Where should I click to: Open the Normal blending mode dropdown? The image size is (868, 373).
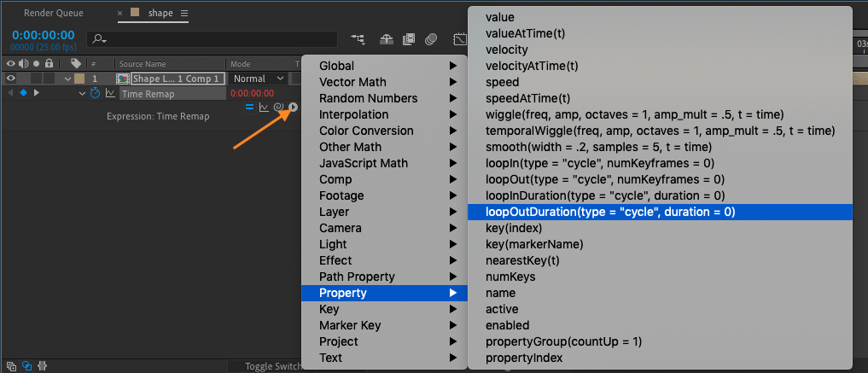click(258, 79)
